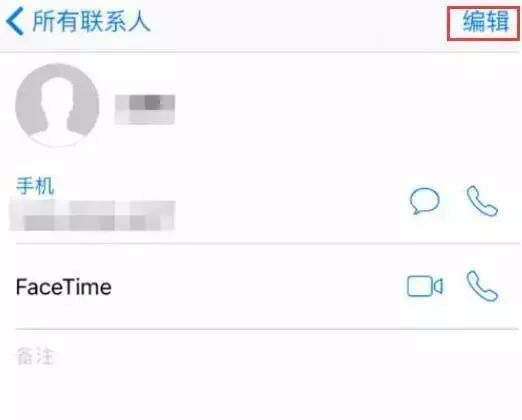Screen dimensions: 522x420
Task: Tap the divider above the FaceTime row
Action: [x=268, y=244]
